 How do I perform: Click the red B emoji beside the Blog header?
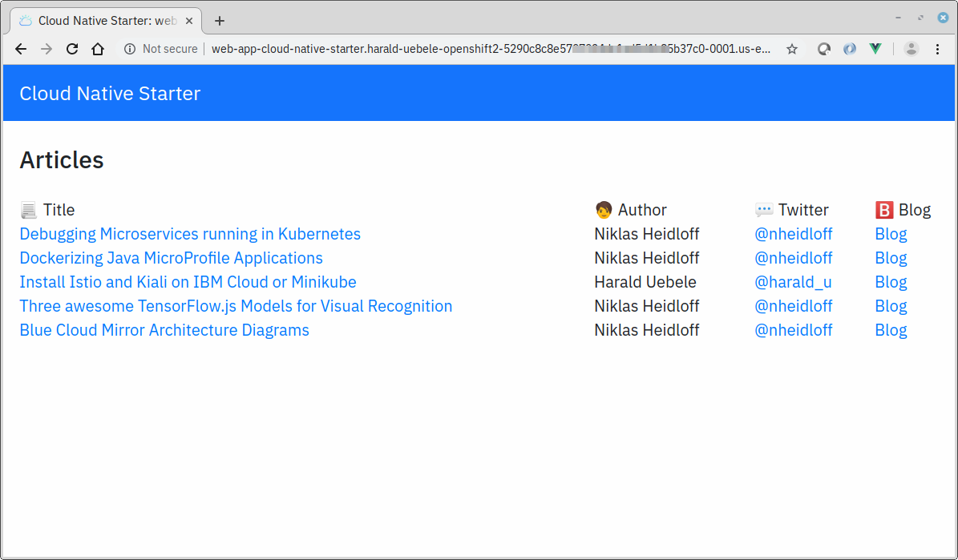(884, 210)
